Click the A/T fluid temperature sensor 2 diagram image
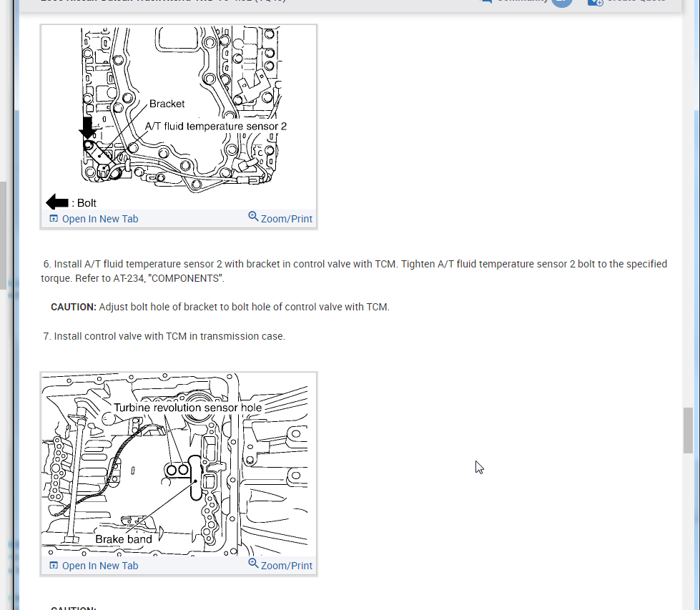This screenshot has width=700, height=610. point(179,118)
